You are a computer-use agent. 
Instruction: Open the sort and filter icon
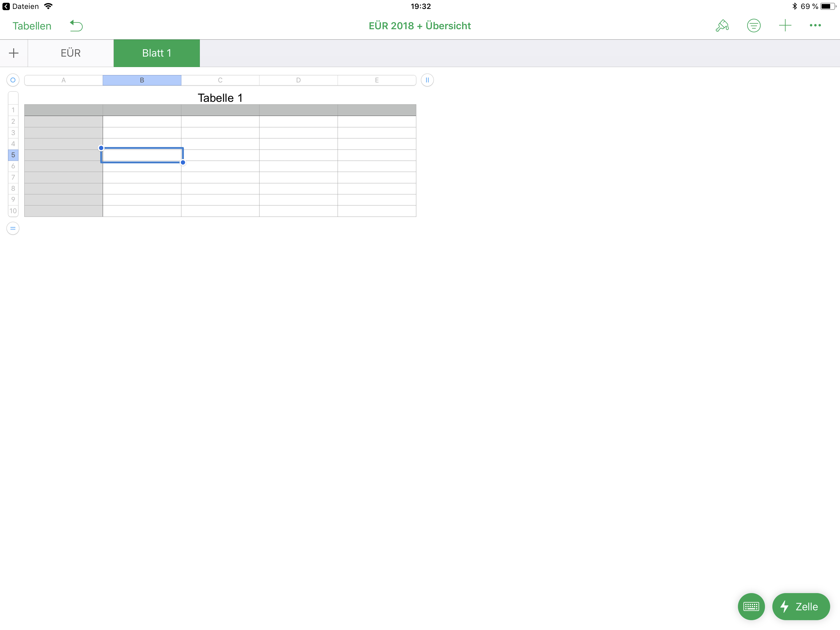point(753,26)
